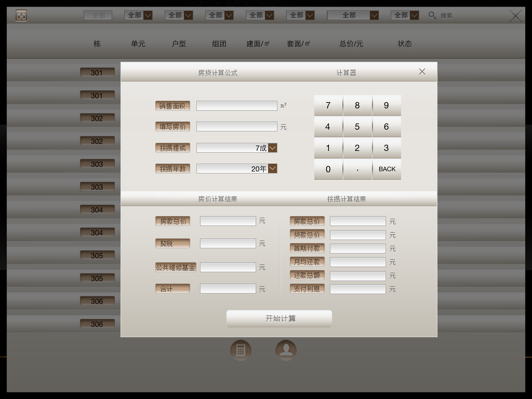
Task: Open the calculator icon below the dialog
Action: click(241, 350)
